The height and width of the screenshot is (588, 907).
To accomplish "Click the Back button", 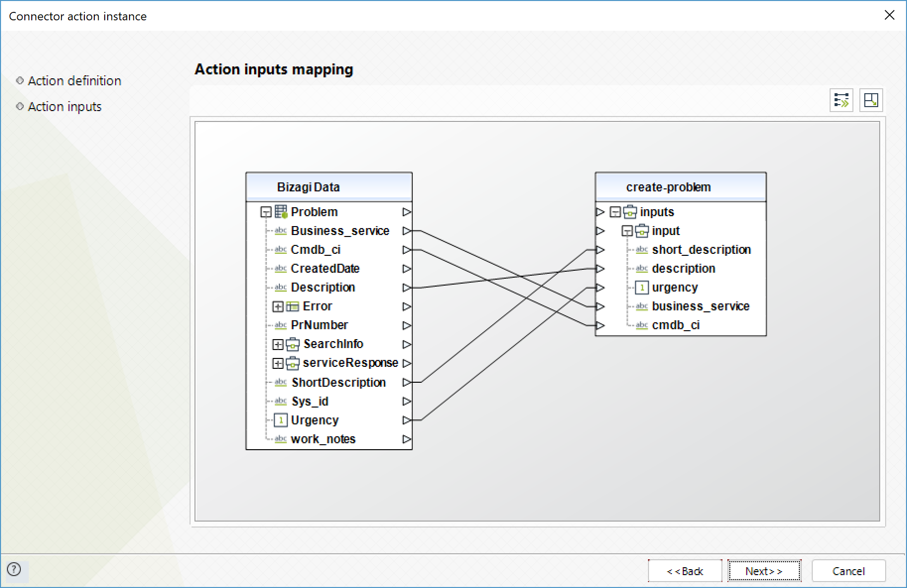I will point(685,571).
